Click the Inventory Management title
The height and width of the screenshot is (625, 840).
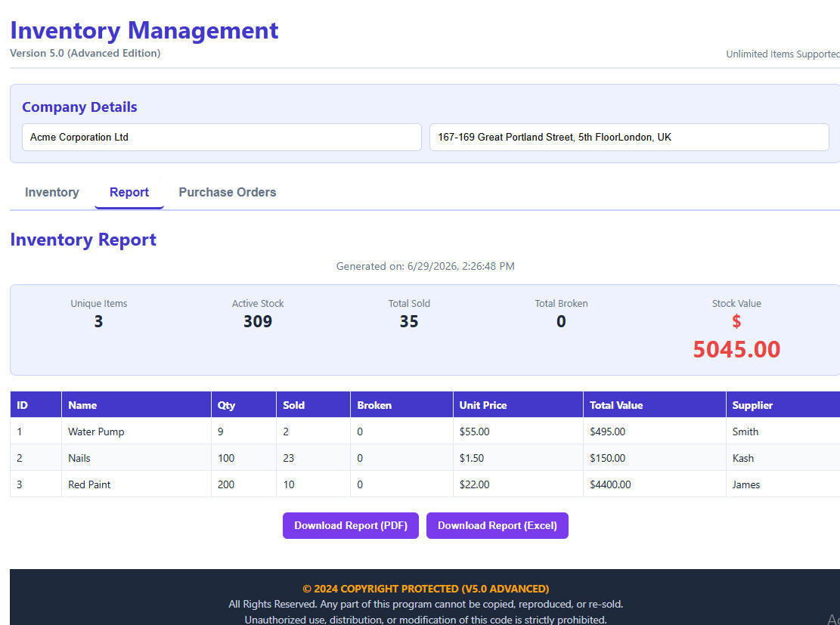tap(144, 30)
